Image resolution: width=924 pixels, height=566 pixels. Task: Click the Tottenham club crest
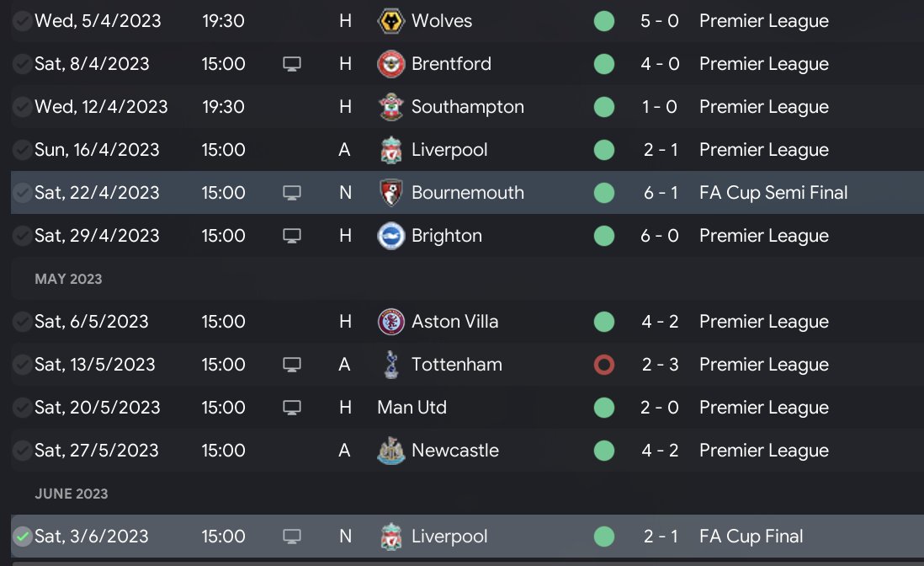point(391,365)
